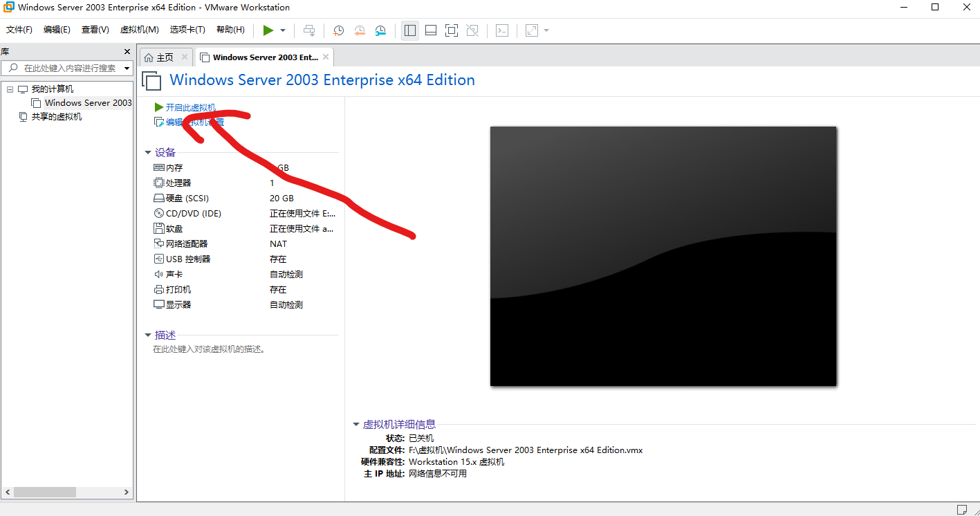The width and height of the screenshot is (980, 516).
Task: Open the library search dropdown arrow
Action: 127,68
